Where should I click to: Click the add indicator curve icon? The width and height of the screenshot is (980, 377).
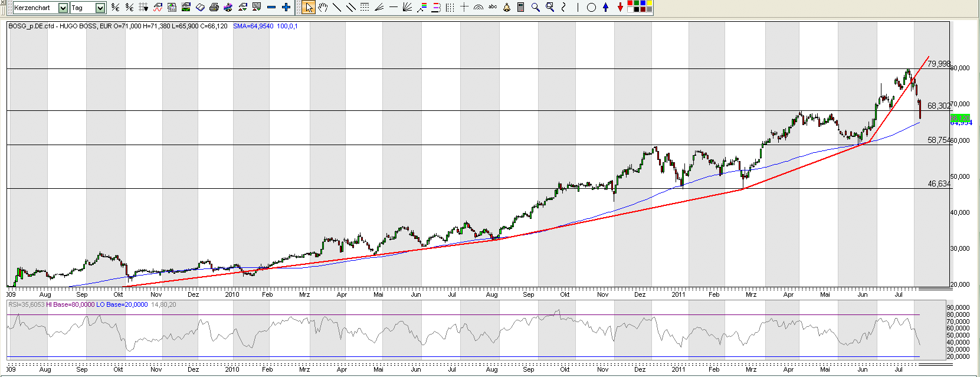pos(158,7)
